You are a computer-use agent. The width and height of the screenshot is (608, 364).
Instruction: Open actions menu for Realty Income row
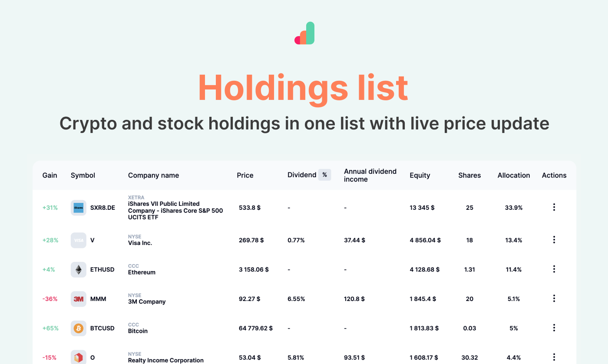pyautogui.click(x=554, y=357)
